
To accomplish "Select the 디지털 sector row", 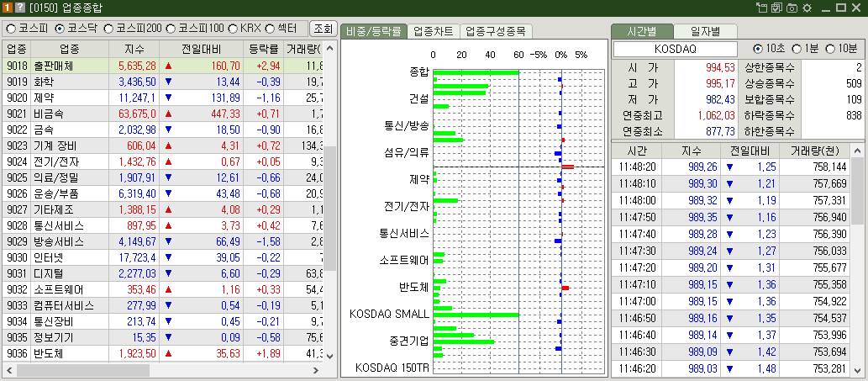I will [x=163, y=273].
